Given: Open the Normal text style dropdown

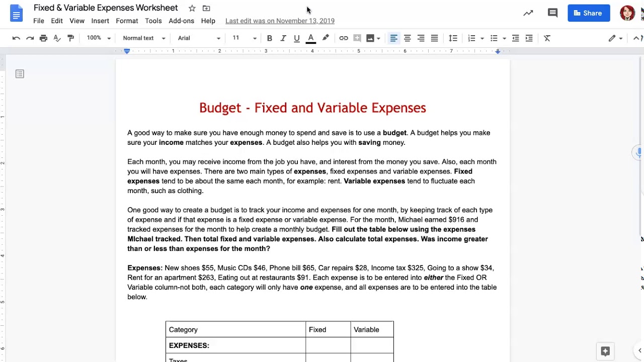Looking at the screenshot, I should coord(144,38).
